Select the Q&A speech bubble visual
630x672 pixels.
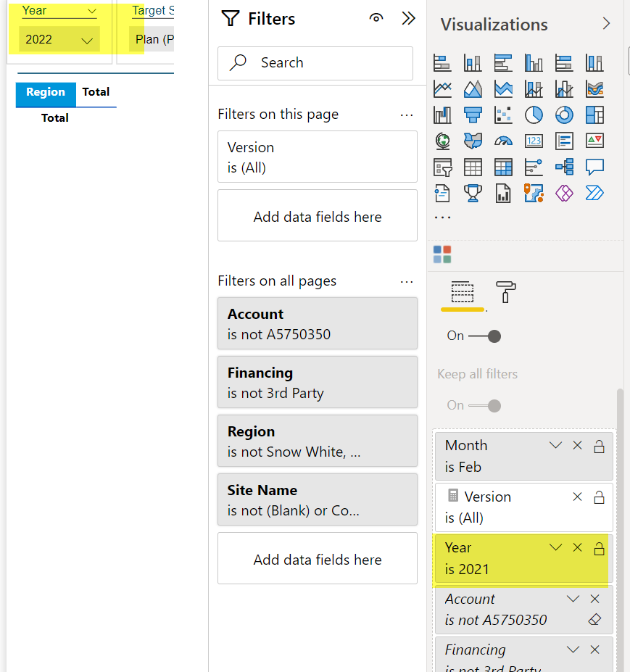(x=595, y=167)
